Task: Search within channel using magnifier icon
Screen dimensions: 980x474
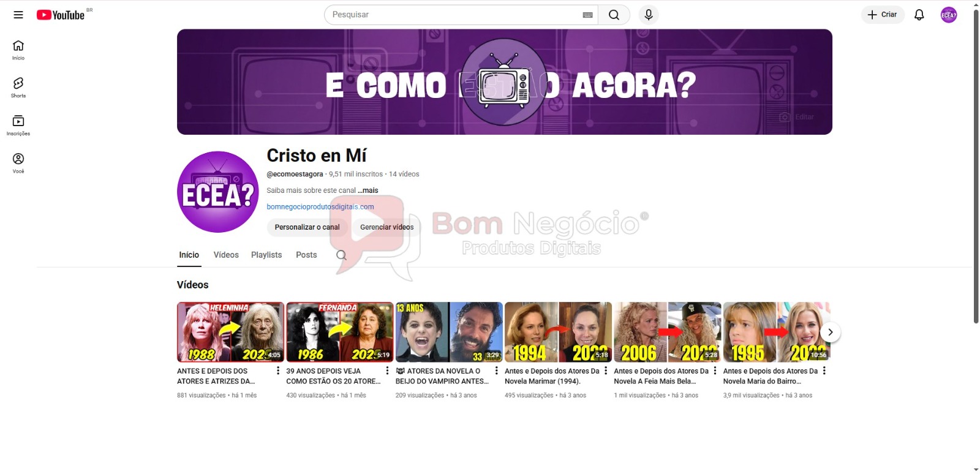Action: coord(341,255)
